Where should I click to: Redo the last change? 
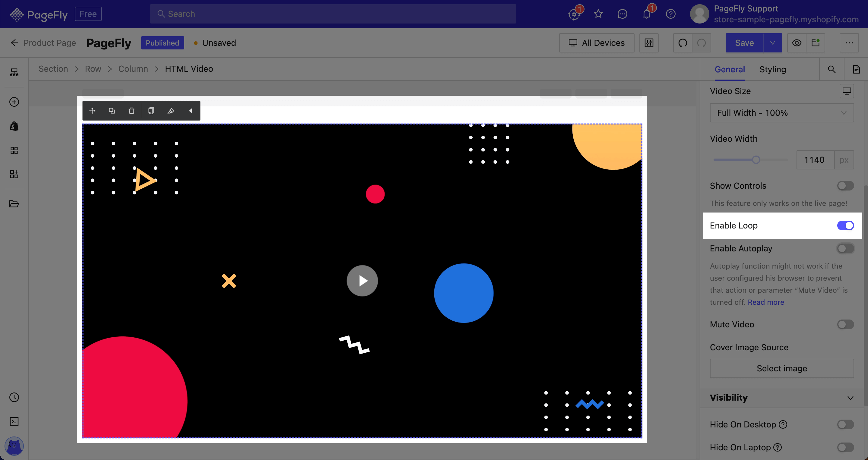click(x=702, y=43)
